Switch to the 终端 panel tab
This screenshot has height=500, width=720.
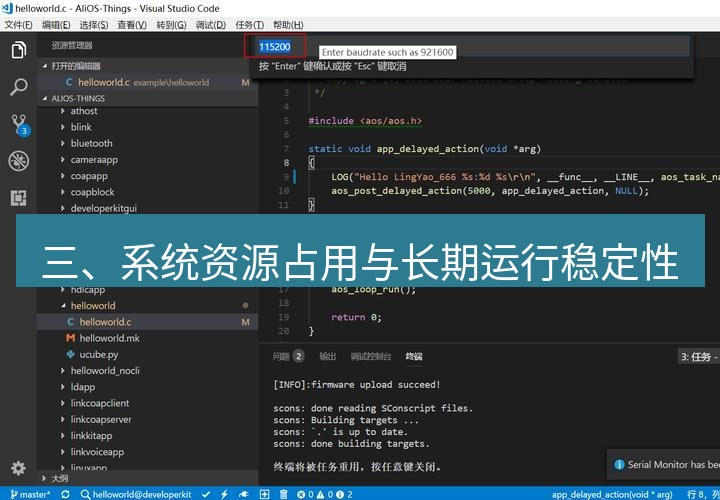[414, 356]
